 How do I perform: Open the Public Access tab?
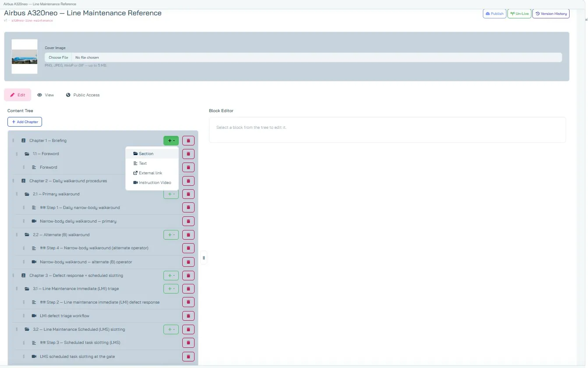click(83, 95)
